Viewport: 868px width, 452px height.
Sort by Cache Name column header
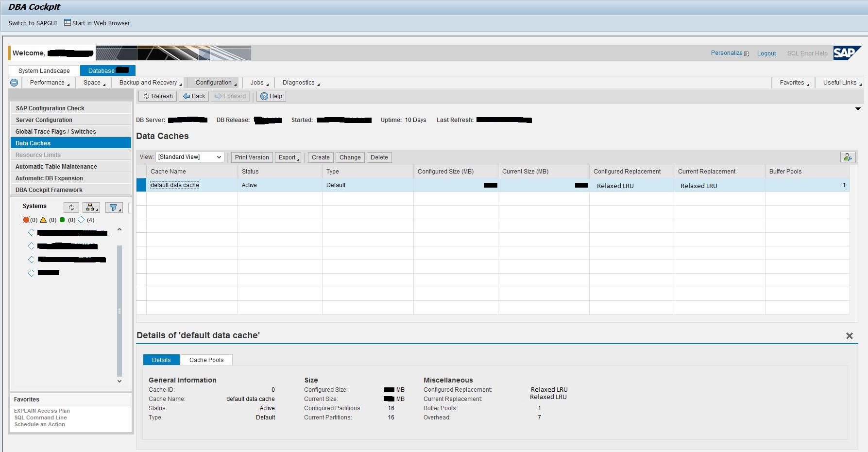click(192, 172)
